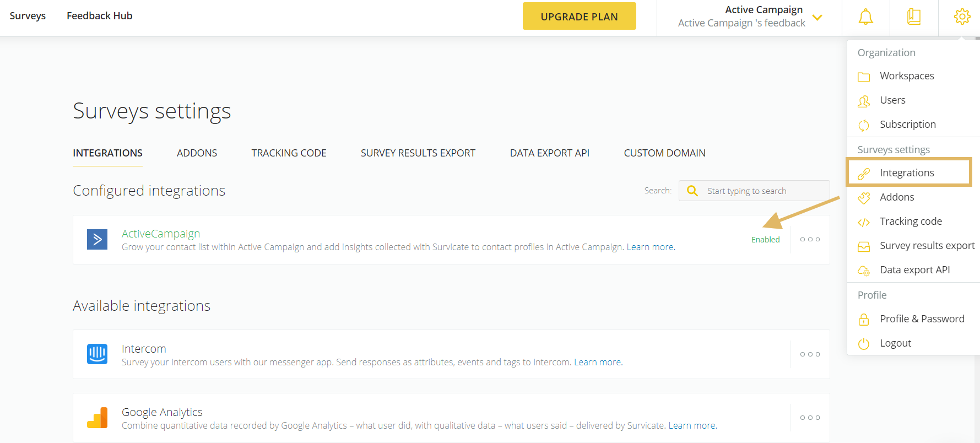
Task: Click the Surveys settings page heading
Action: coord(152,111)
